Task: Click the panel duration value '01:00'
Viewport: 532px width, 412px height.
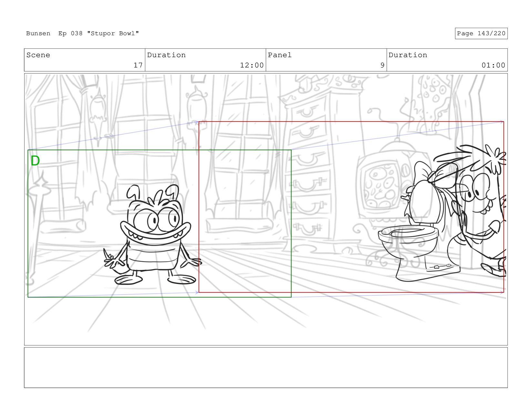Action: pos(493,65)
